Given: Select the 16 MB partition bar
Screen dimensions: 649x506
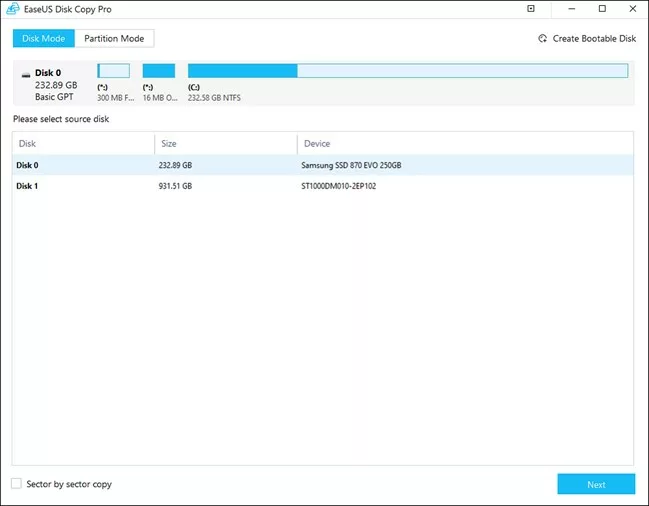Looking at the screenshot, I should (159, 71).
